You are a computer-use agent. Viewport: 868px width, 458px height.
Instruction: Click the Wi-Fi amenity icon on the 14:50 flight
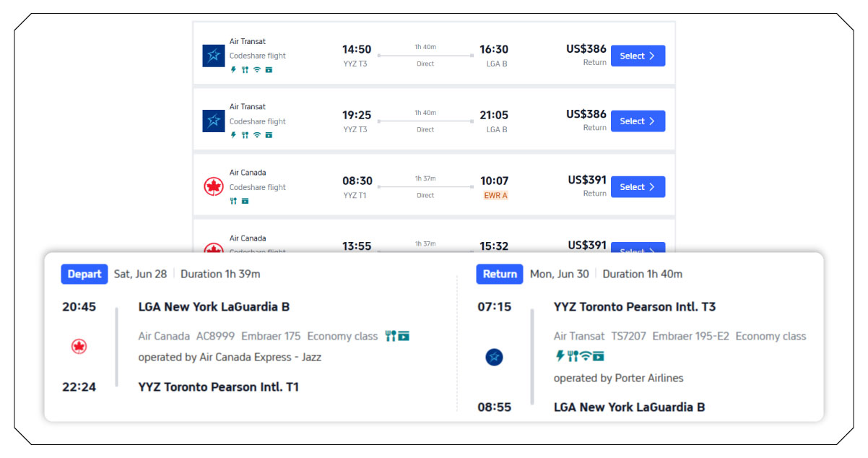pos(257,70)
